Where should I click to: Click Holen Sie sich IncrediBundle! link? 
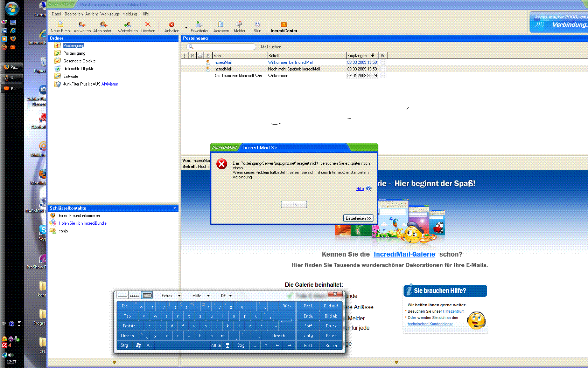[83, 223]
